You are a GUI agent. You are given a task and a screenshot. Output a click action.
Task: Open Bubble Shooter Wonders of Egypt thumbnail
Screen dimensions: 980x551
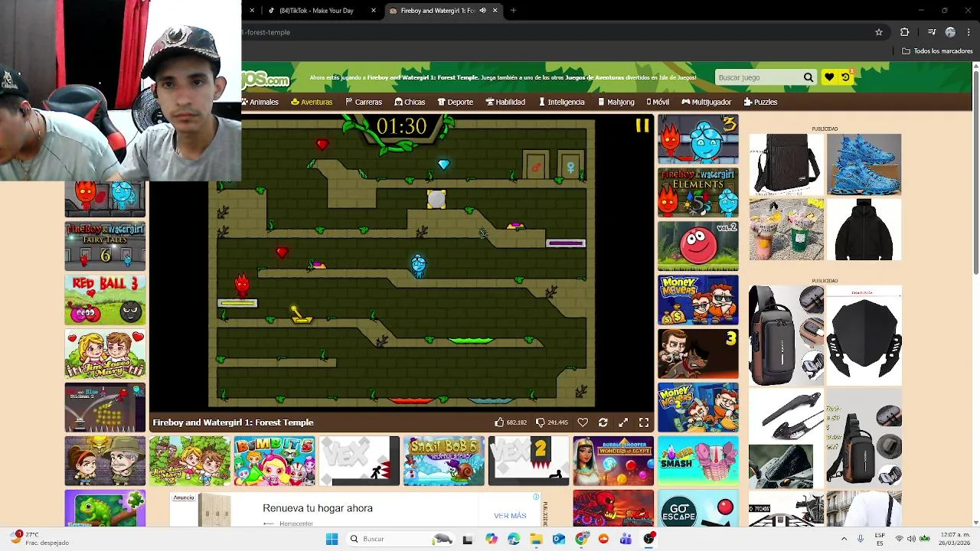613,461
